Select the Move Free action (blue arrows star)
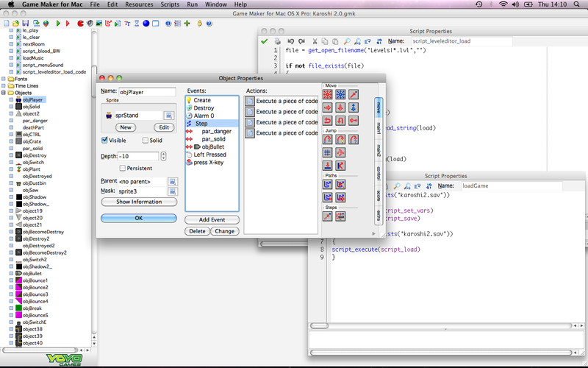The image size is (588, 368). [x=340, y=94]
